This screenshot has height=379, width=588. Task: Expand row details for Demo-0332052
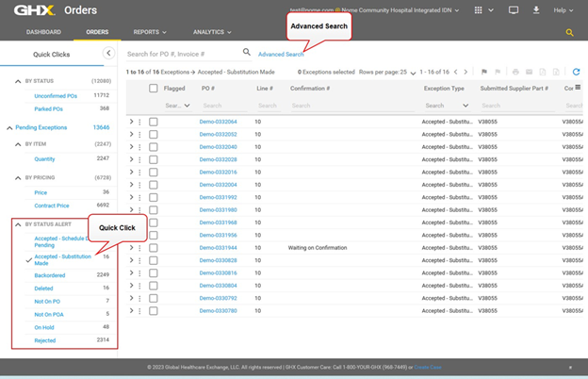click(131, 135)
